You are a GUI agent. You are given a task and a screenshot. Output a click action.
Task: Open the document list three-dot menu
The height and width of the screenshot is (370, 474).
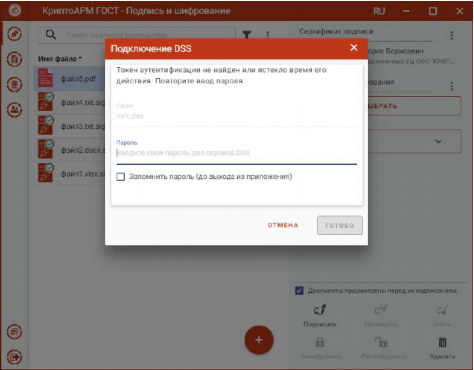point(268,34)
